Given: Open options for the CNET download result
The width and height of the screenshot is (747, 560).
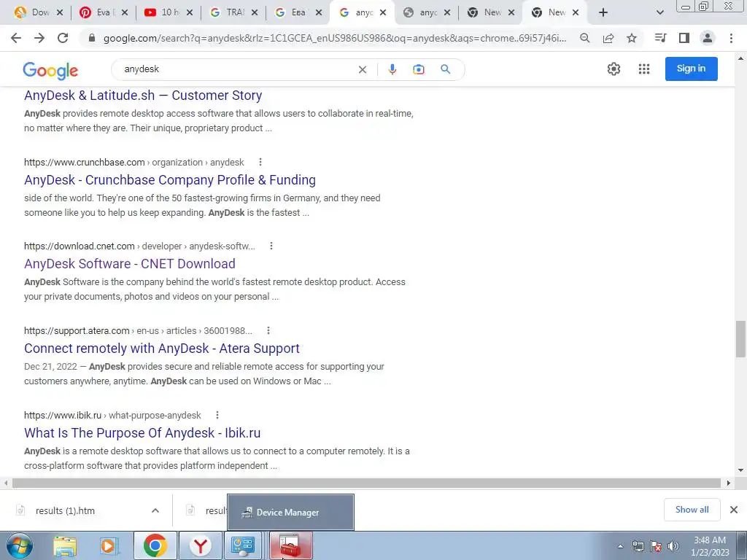Looking at the screenshot, I should [x=271, y=246].
